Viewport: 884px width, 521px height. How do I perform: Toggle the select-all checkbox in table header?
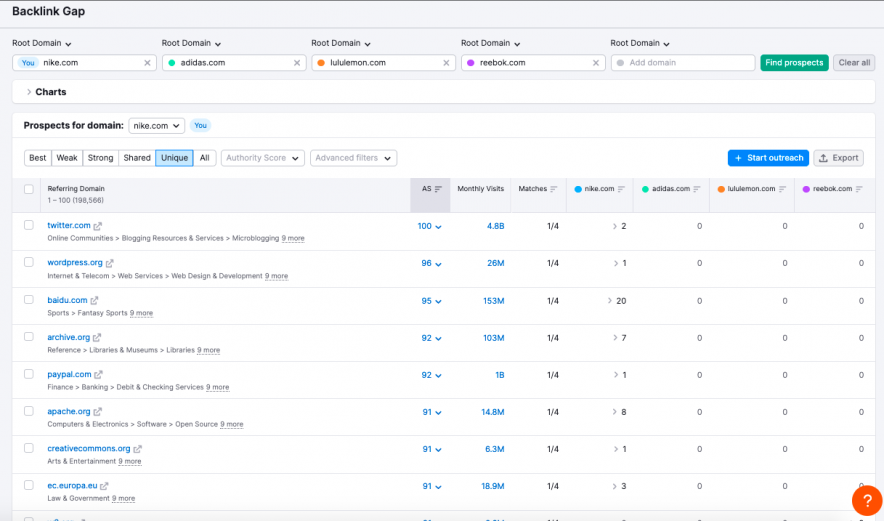[x=29, y=189]
